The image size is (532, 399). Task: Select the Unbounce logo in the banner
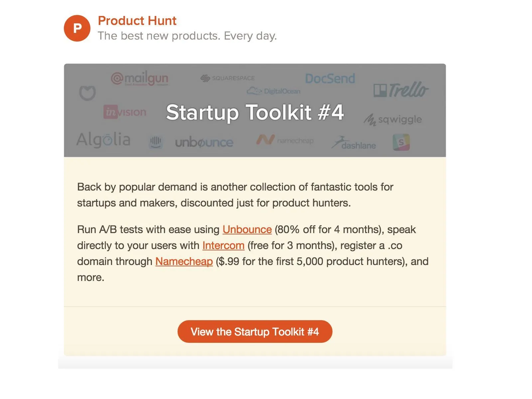(x=204, y=142)
